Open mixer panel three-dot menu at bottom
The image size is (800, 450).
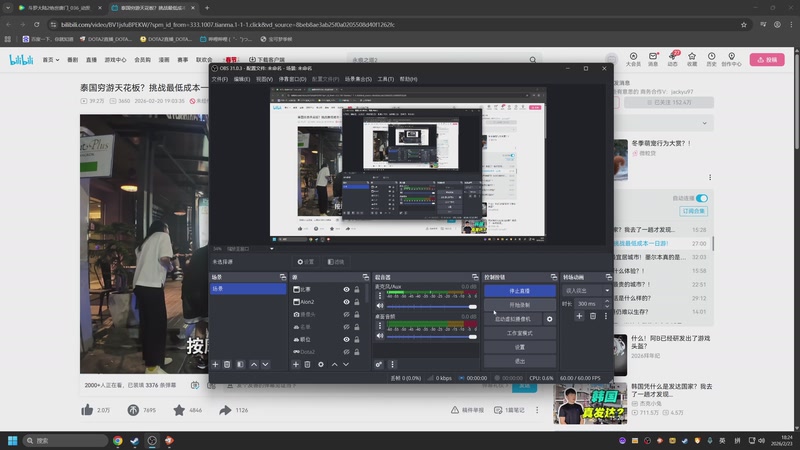392,364
